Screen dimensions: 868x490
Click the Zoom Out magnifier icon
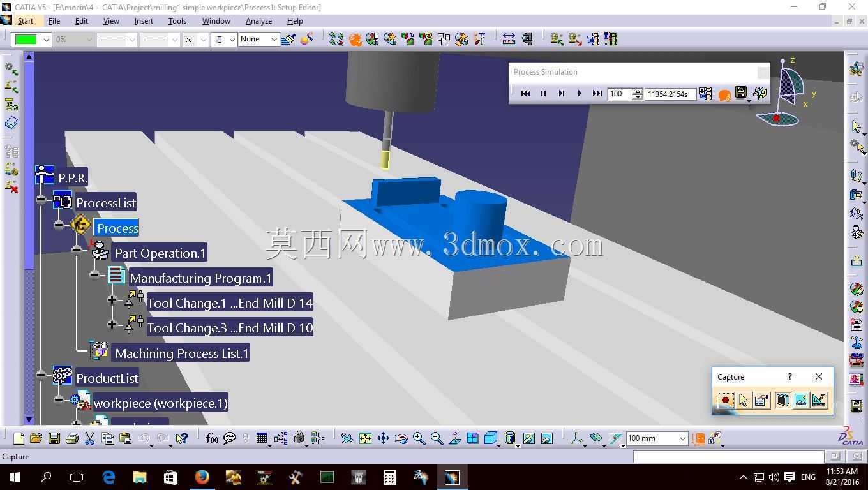pos(437,438)
